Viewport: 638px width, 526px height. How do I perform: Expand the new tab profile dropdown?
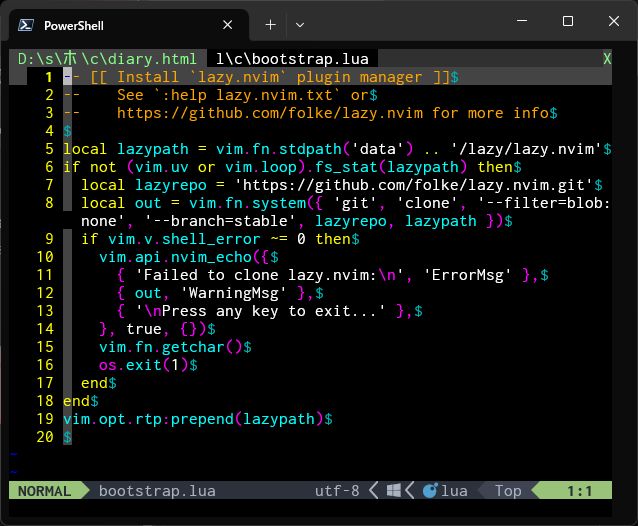point(302,25)
